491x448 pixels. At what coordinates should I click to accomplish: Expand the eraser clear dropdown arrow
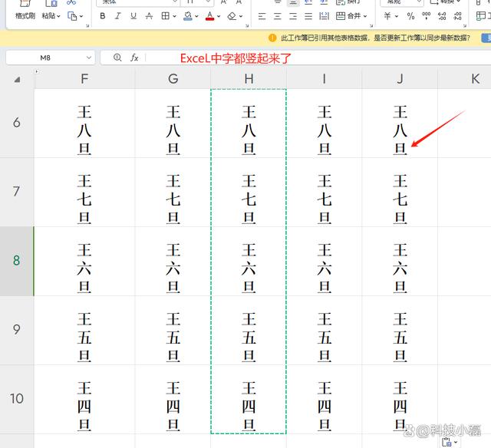coord(241,16)
